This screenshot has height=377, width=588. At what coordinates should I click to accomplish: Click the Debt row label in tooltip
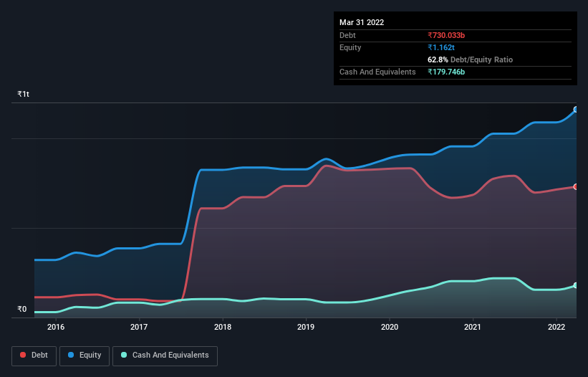point(347,35)
